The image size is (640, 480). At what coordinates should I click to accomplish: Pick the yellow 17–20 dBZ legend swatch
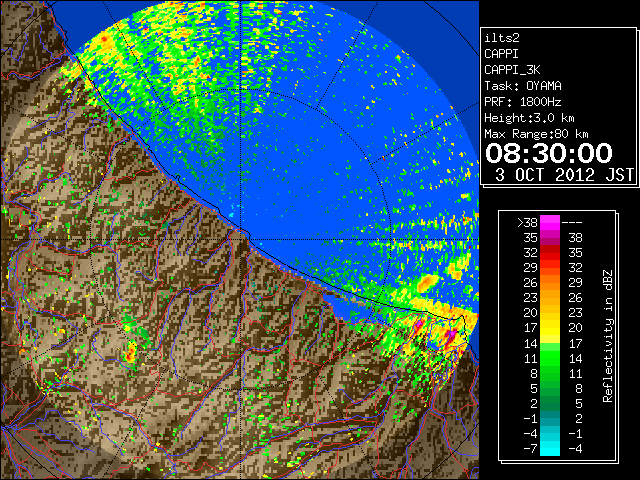(x=550, y=328)
